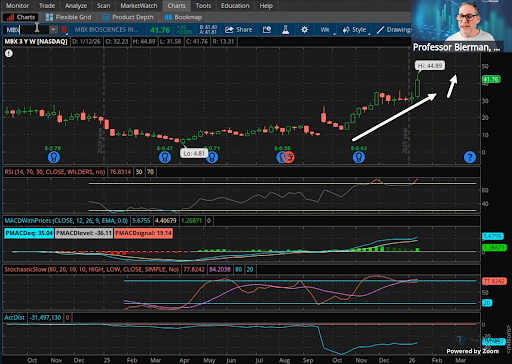Expand the MBX symbol dropdown arrow
512x364 pixels.
[x=53, y=30]
